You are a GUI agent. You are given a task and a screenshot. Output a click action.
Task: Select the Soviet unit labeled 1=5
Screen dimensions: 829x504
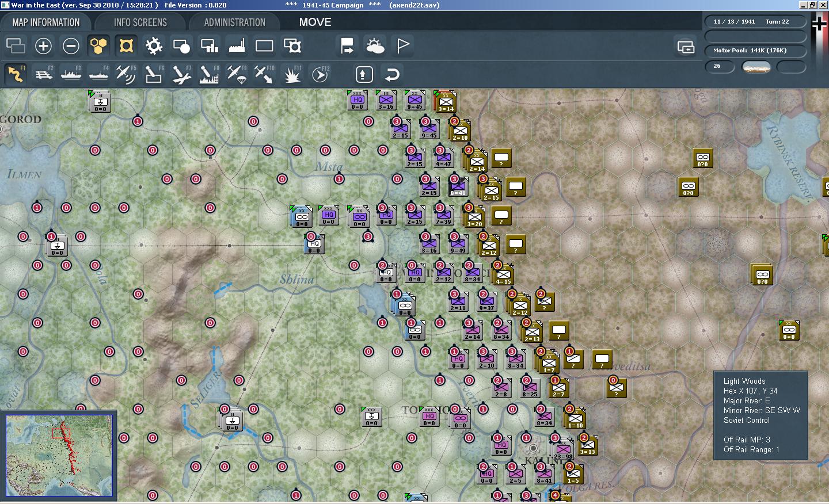tap(573, 474)
